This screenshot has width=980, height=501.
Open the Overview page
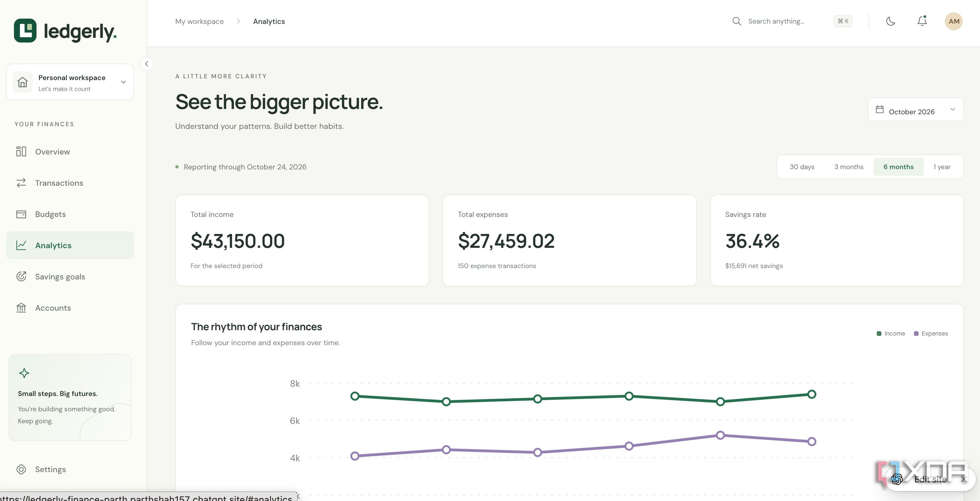click(70, 151)
